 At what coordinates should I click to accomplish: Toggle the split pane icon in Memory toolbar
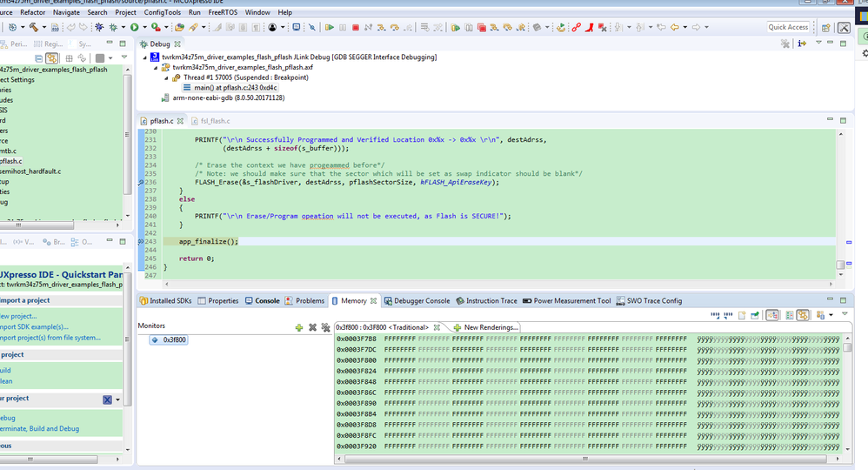[790, 315]
